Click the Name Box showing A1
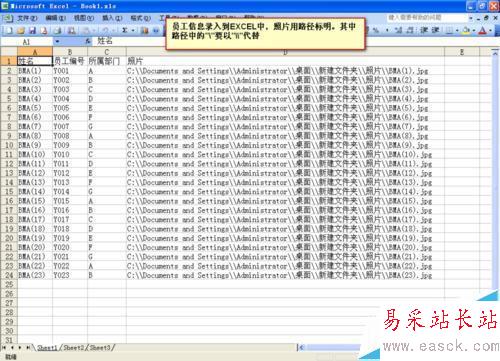The height and width of the screenshot is (361, 500). [x=27, y=41]
